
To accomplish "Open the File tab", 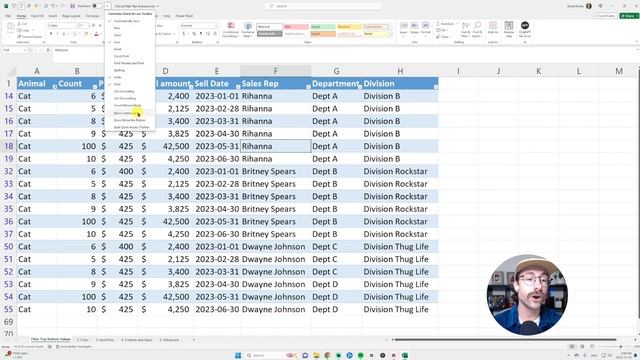I will (x=8, y=16).
